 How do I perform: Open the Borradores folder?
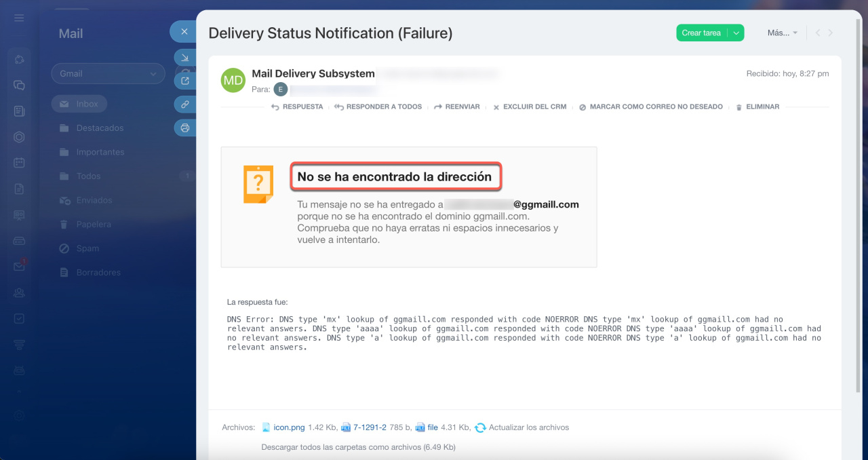coord(98,272)
